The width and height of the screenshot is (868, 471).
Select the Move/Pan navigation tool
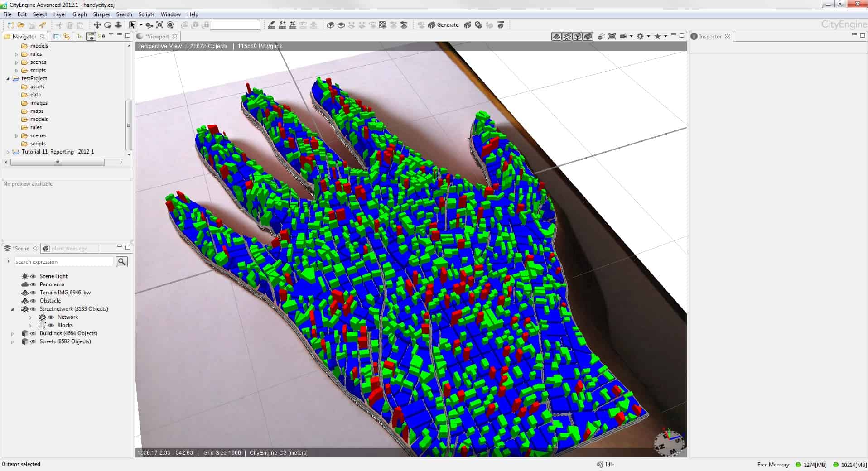(x=97, y=25)
